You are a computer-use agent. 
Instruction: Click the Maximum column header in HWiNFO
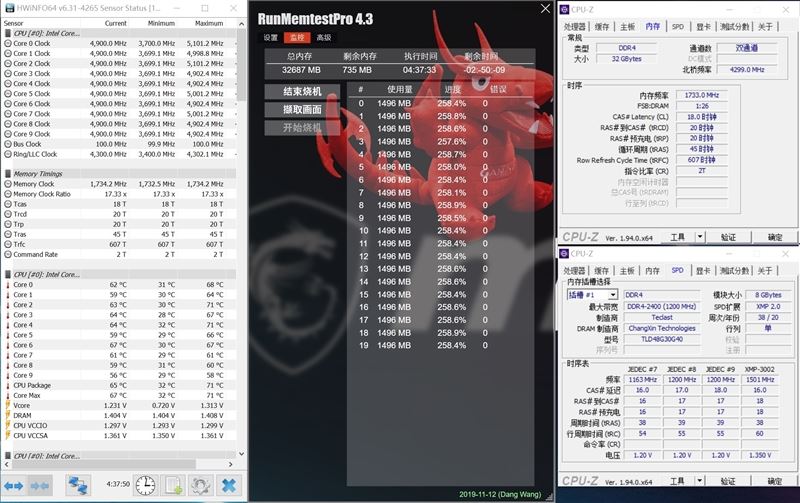click(209, 23)
